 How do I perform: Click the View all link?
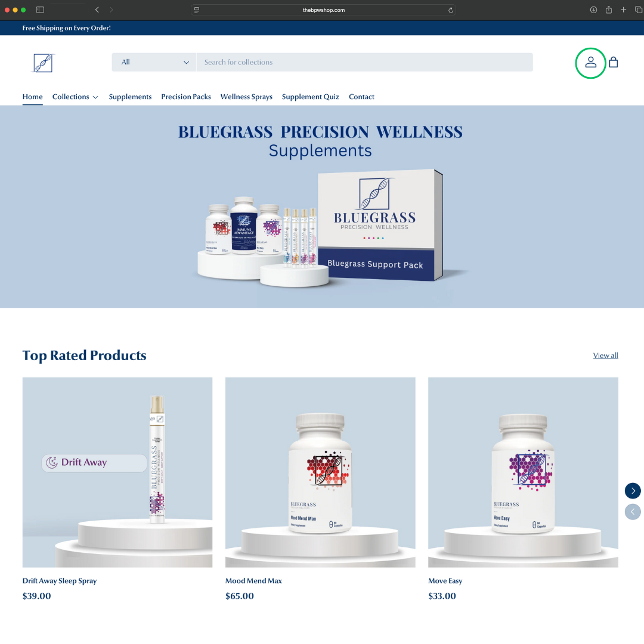tap(605, 355)
